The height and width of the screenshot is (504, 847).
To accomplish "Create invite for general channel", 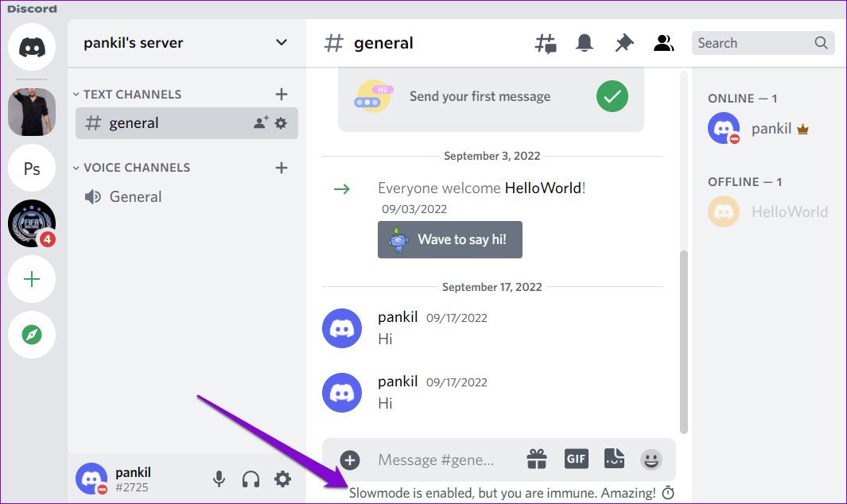I will (262, 123).
